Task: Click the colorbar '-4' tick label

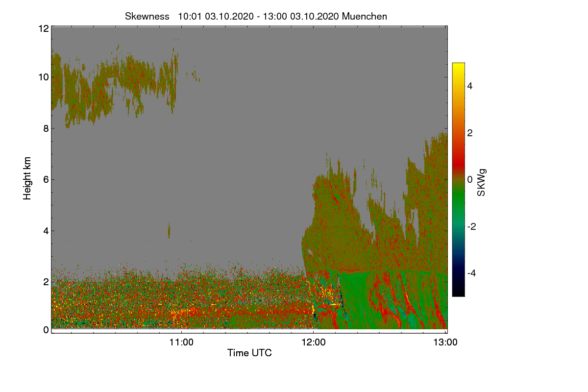Action: (472, 273)
